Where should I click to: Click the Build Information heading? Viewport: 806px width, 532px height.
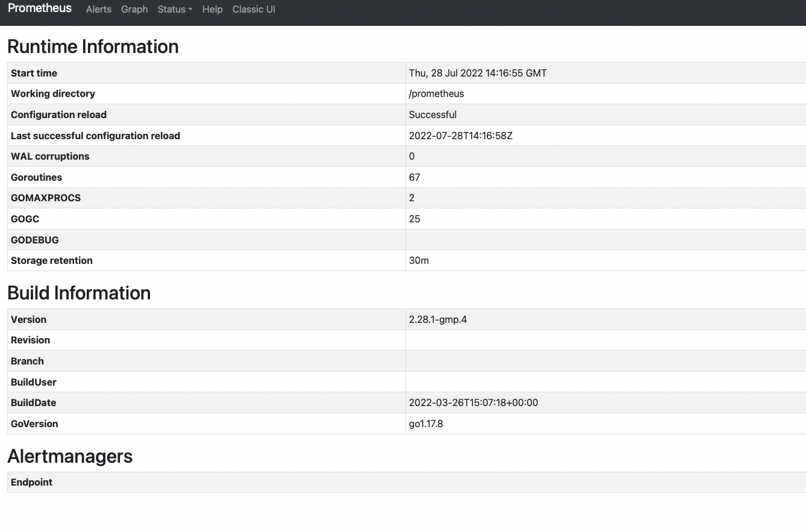(79, 293)
